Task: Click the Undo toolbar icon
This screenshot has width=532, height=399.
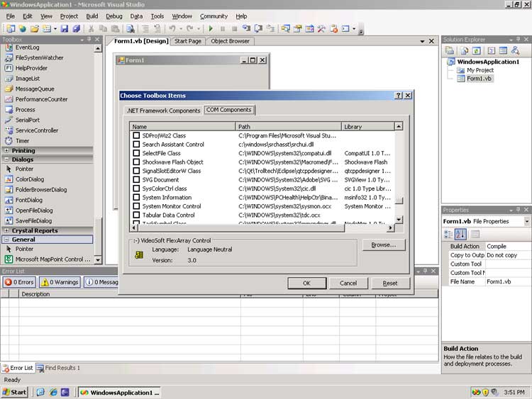Action: point(172,29)
